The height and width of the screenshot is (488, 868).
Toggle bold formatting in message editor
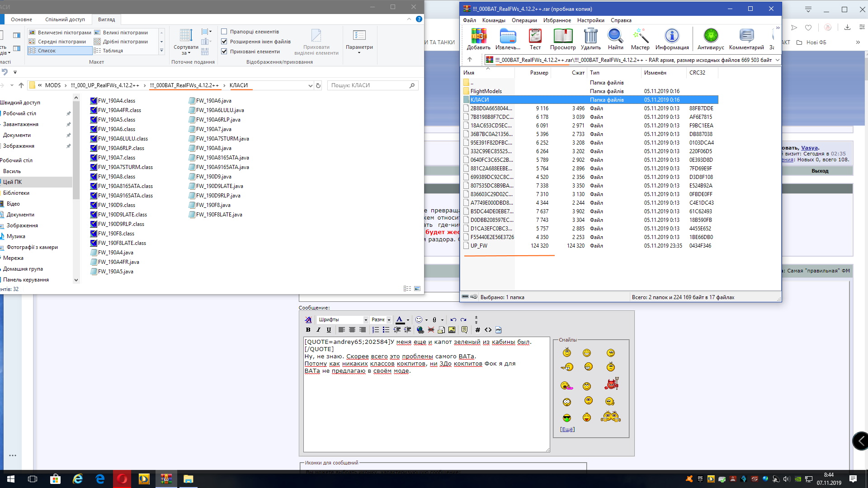[x=308, y=330]
